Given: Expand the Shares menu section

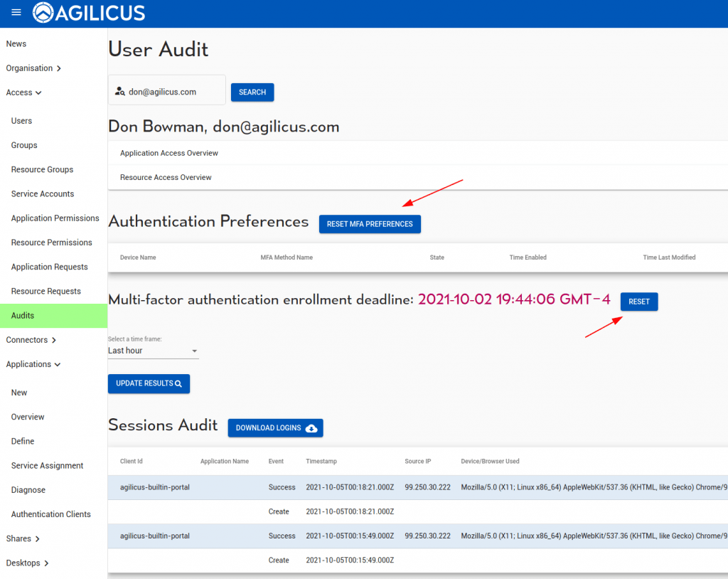Looking at the screenshot, I should [x=23, y=538].
